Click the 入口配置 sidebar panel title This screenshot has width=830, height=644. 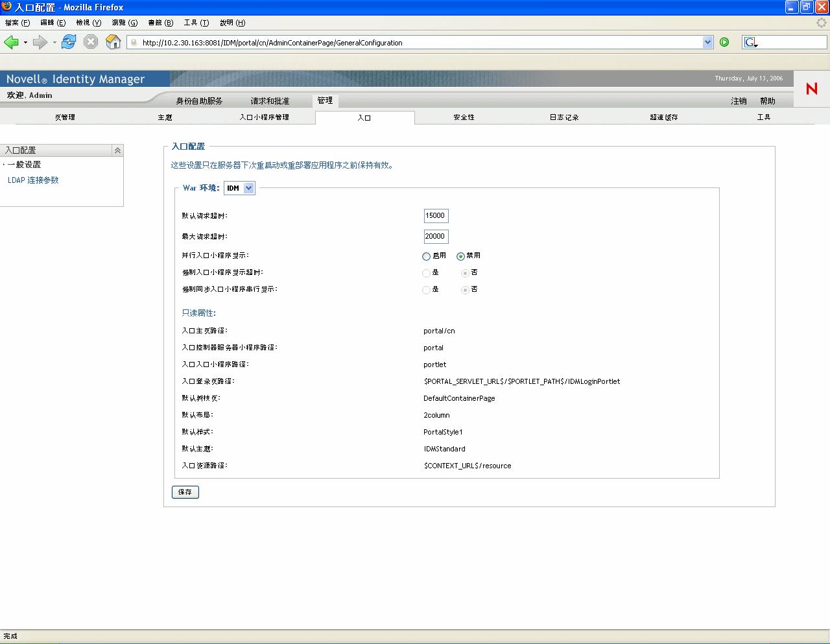pos(21,150)
